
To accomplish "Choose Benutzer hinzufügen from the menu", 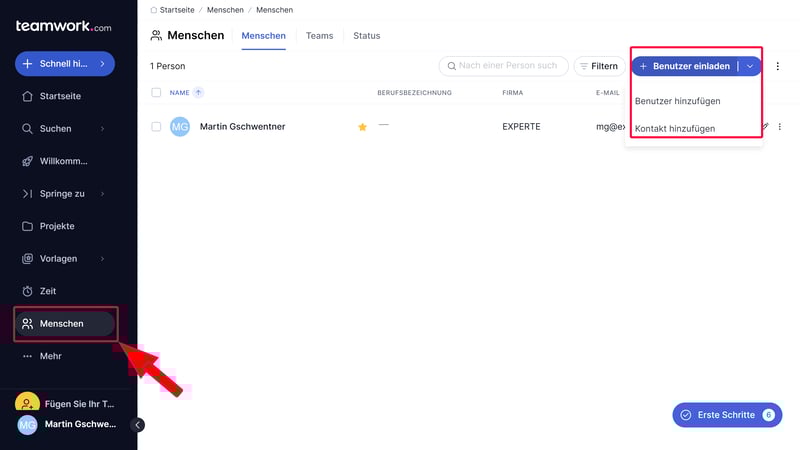I will pos(677,101).
